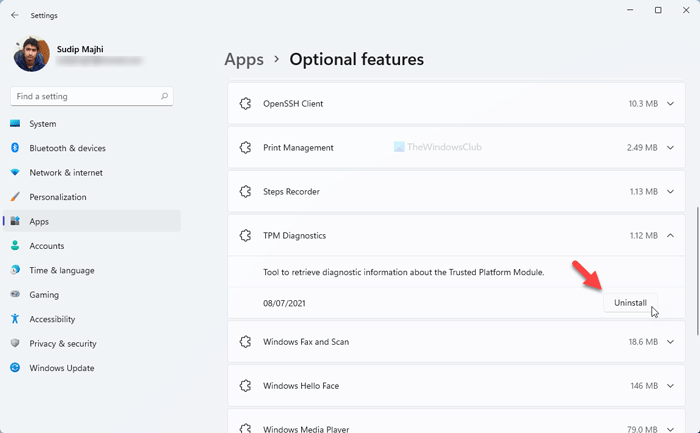Expand the Windows Media Player chevron
Viewport: 700px width, 433px height.
coord(670,429)
